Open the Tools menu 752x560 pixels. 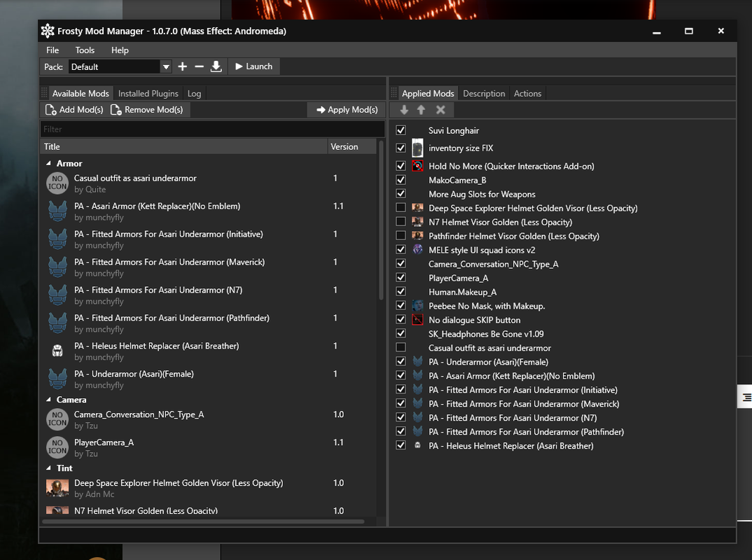point(85,50)
